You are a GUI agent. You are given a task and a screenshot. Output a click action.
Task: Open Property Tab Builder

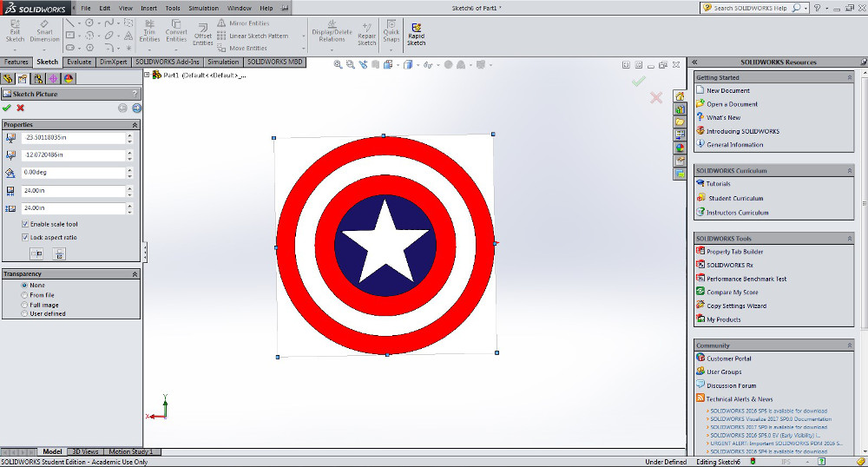click(x=734, y=252)
